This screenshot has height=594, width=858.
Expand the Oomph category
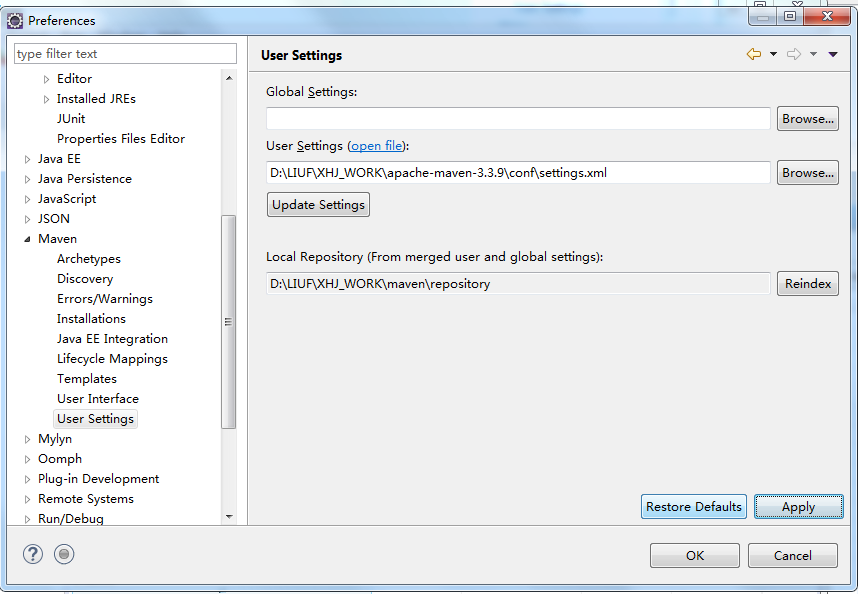27,459
